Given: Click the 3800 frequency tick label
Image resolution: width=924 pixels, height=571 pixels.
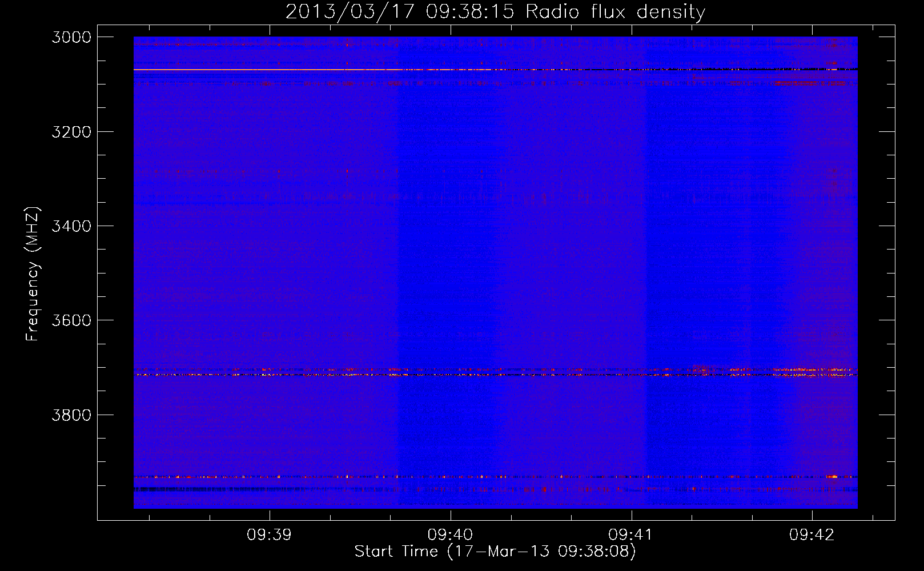Looking at the screenshot, I should coord(71,415).
